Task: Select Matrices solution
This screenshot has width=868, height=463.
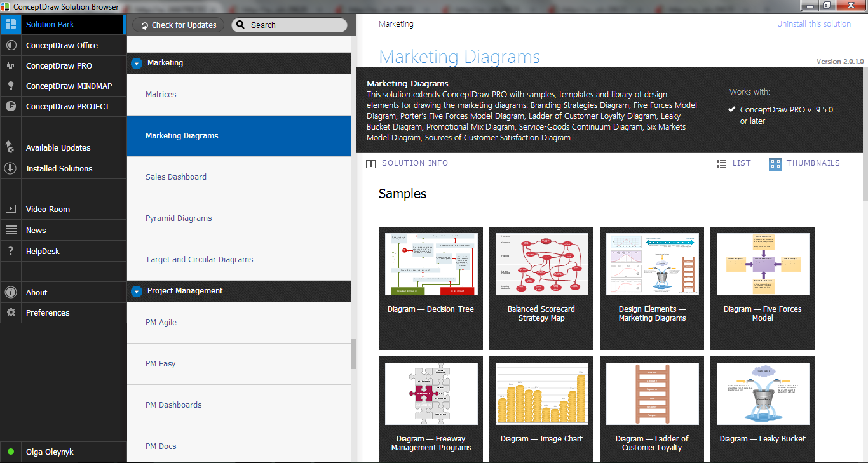Action: [x=239, y=95]
